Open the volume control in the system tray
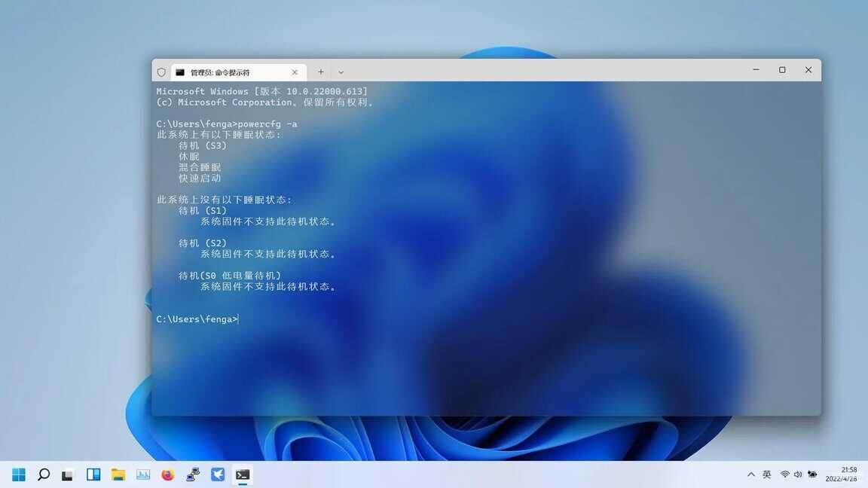 click(x=797, y=474)
